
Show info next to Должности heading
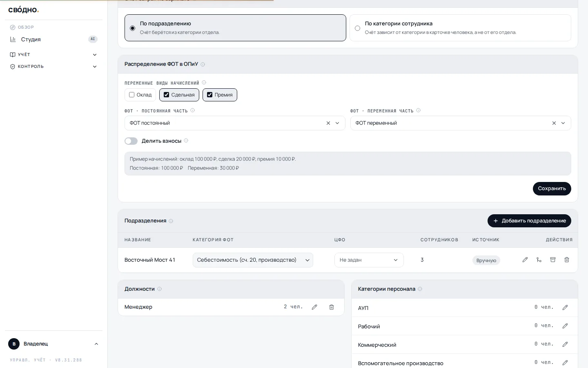tap(160, 289)
